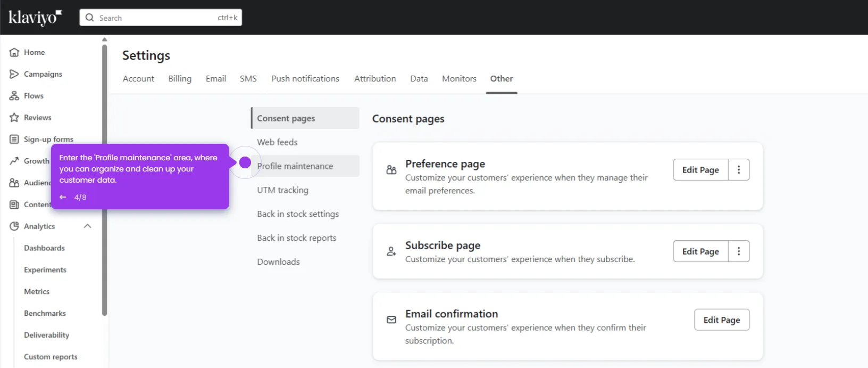Open Subscribe page more options menu
Screen dimensions: 868x368
click(x=739, y=251)
